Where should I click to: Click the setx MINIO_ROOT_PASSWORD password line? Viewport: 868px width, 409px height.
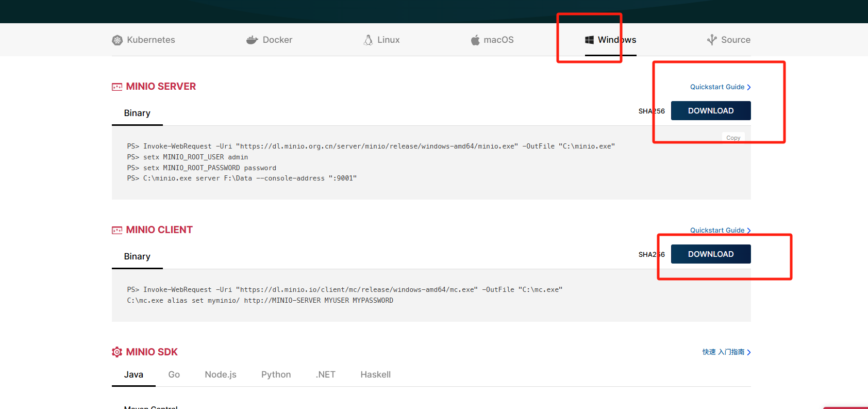pos(202,168)
